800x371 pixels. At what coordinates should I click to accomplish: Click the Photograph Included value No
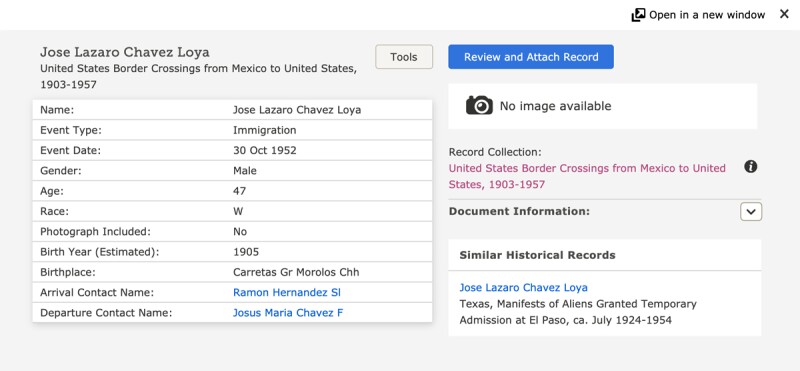click(x=240, y=232)
